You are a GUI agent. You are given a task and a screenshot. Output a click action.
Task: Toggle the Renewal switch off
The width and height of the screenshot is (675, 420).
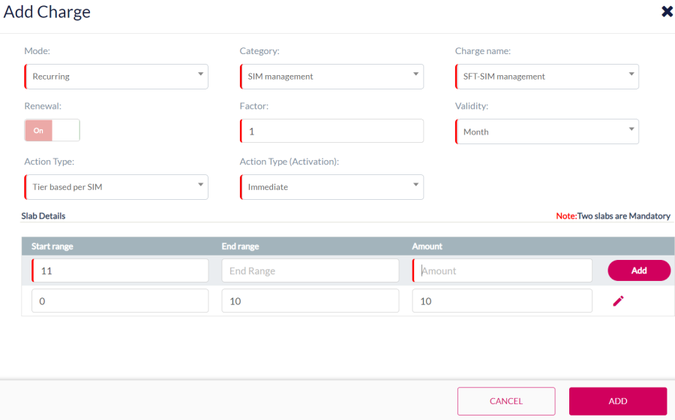click(x=52, y=131)
